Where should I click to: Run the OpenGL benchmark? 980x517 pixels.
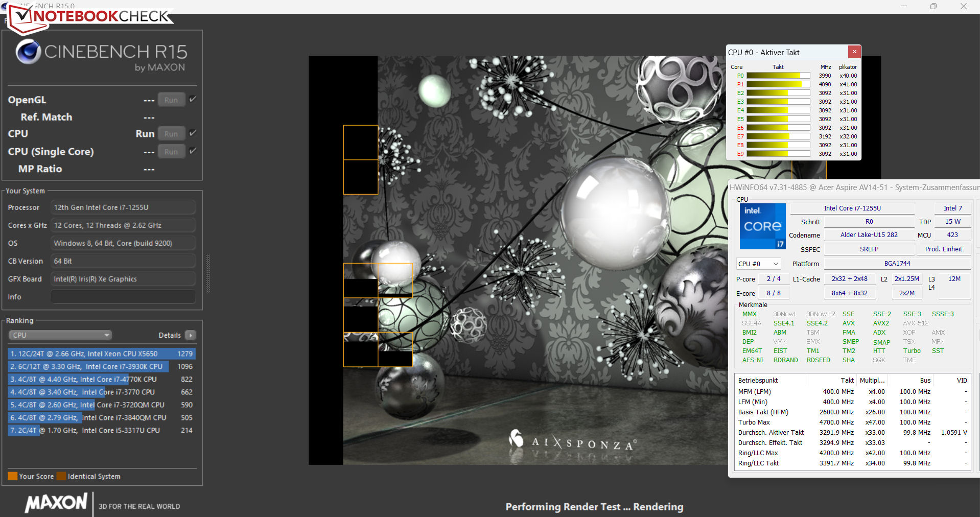171,100
